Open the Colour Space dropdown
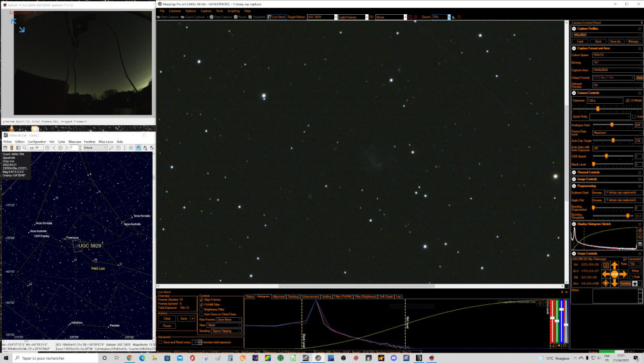Screen dimensions: 644x363 click(x=617, y=55)
